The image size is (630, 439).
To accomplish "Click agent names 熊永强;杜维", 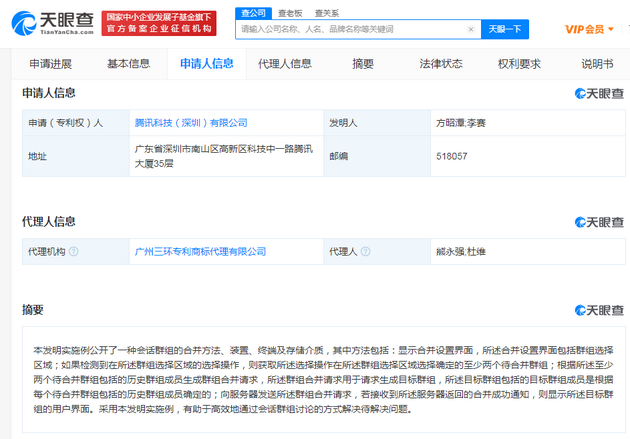I will click(x=461, y=251).
